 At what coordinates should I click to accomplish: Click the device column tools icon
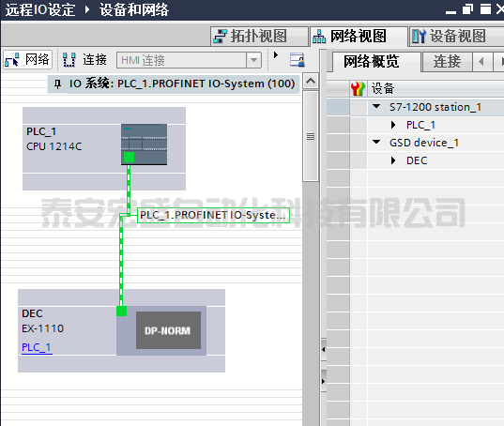[x=358, y=88]
